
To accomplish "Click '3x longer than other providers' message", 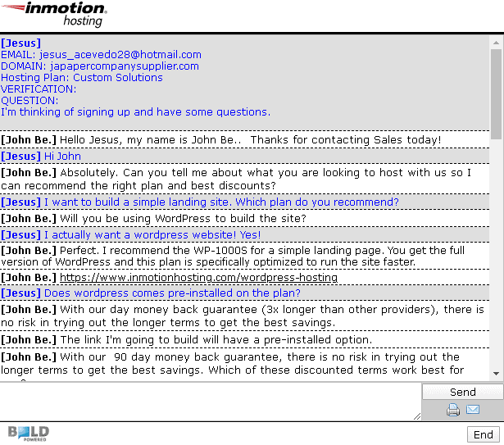I will pos(244,316).
